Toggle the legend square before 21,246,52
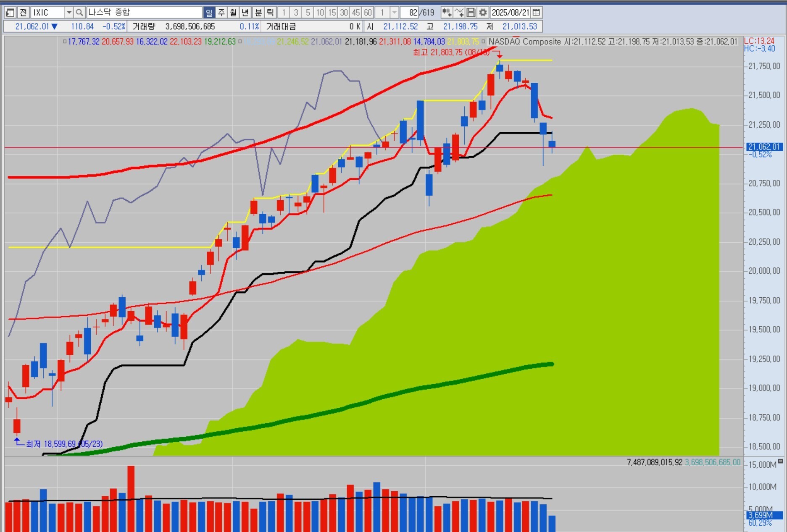Image resolution: width=787 pixels, height=532 pixels. (x=240, y=42)
